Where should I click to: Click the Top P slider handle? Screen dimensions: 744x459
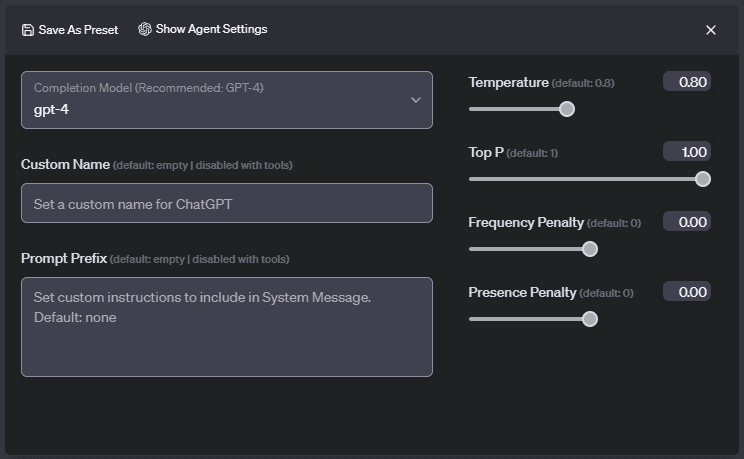click(703, 179)
